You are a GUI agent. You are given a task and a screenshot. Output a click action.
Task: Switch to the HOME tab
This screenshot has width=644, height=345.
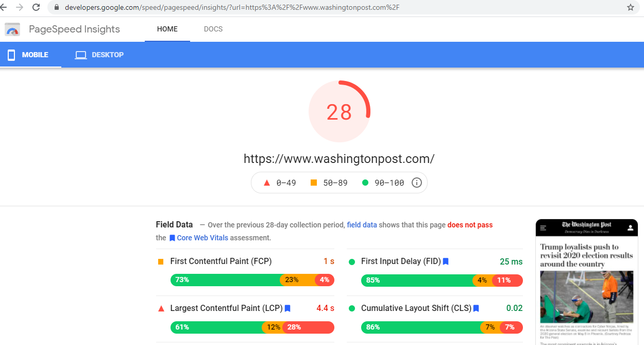click(167, 29)
